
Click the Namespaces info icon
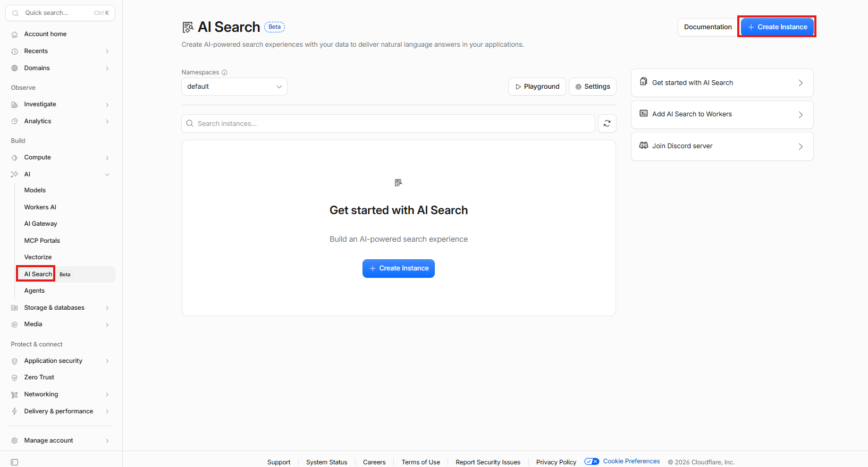coord(224,73)
